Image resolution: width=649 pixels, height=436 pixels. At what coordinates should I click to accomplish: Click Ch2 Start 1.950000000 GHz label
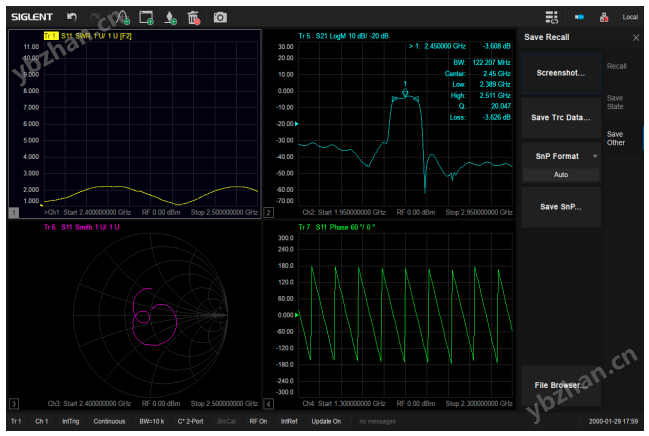click(344, 212)
